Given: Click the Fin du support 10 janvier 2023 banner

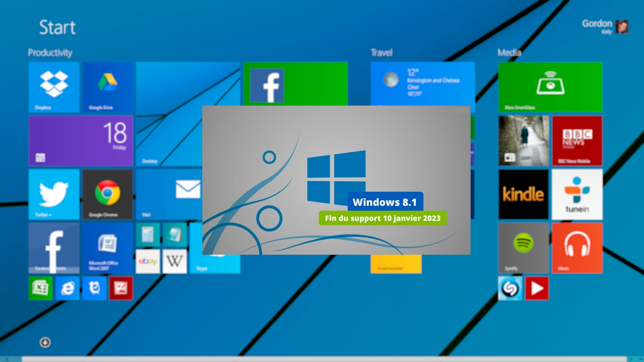Looking at the screenshot, I should [x=383, y=218].
